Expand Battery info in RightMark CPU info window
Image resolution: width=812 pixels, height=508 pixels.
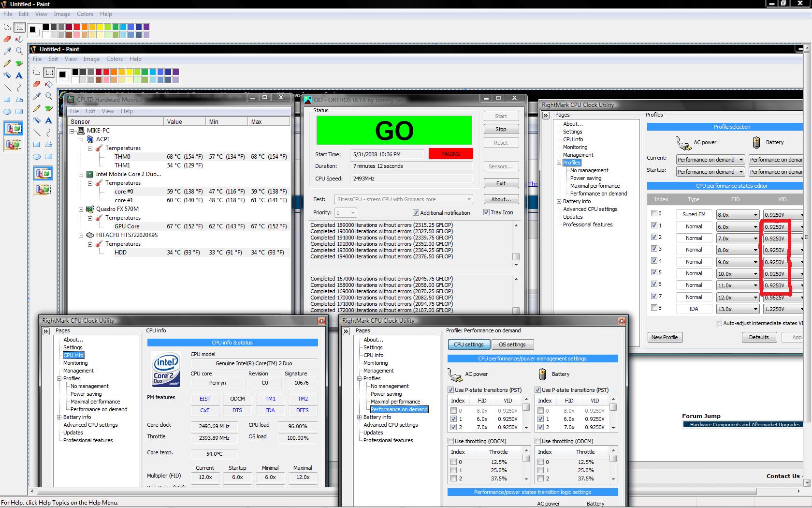pyautogui.click(x=59, y=417)
